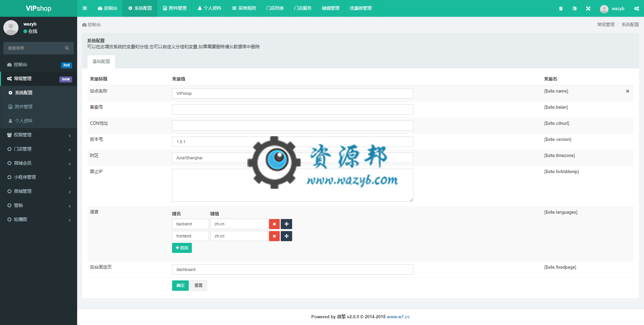This screenshot has height=325, width=644.
Task: Delete frontend language row with red X
Action: (x=274, y=236)
